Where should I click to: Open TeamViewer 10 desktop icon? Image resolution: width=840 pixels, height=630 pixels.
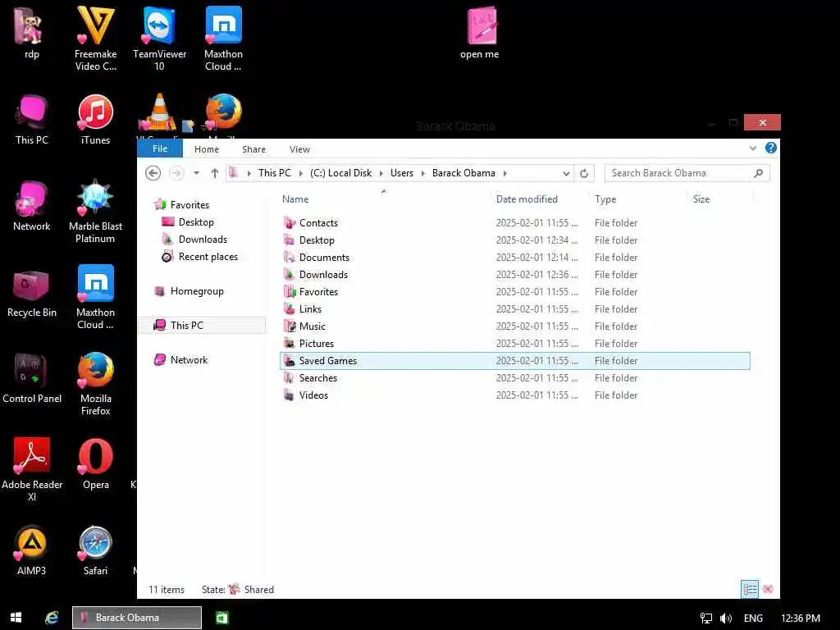tap(159, 39)
